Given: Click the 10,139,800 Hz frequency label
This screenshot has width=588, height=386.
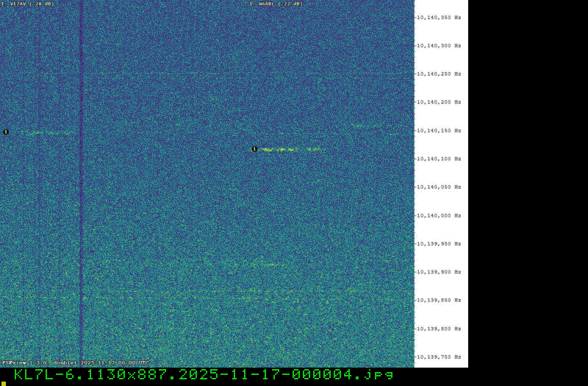Looking at the screenshot, I should pyautogui.click(x=439, y=329).
